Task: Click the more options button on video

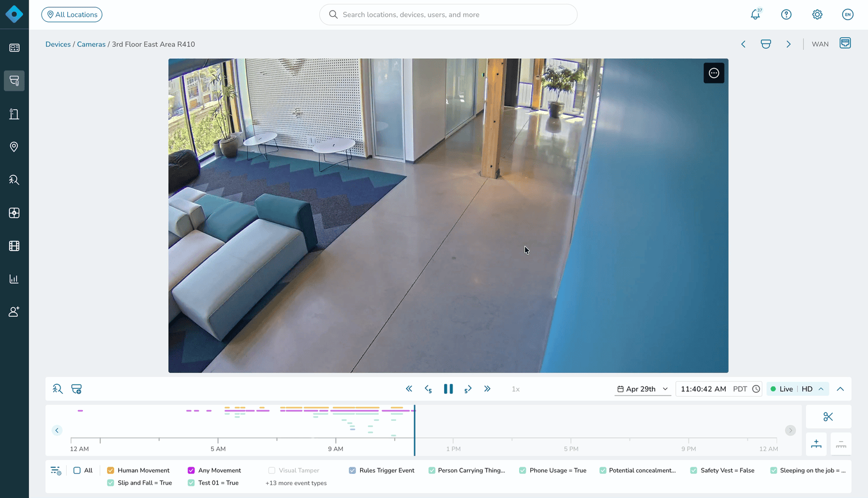Action: tap(714, 73)
